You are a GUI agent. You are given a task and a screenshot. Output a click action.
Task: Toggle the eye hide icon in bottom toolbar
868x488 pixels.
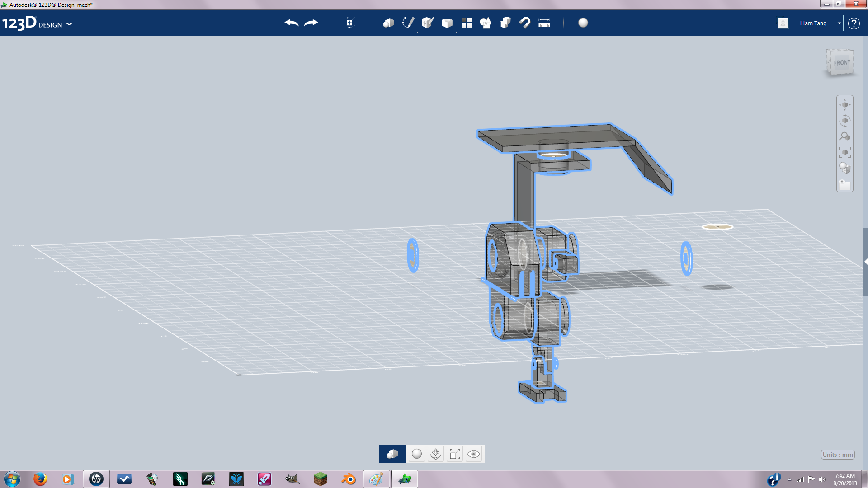coord(474,454)
